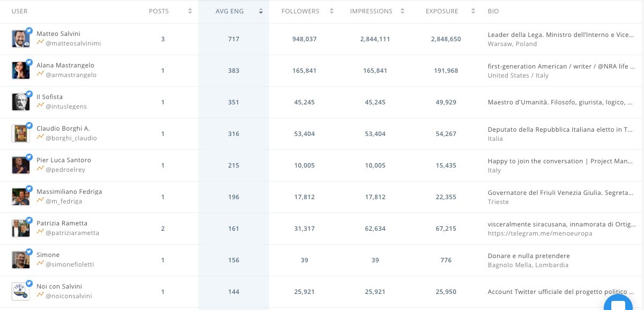Click the trend icon beside @armastrangelo
The height and width of the screenshot is (310, 644).
click(x=40, y=74)
